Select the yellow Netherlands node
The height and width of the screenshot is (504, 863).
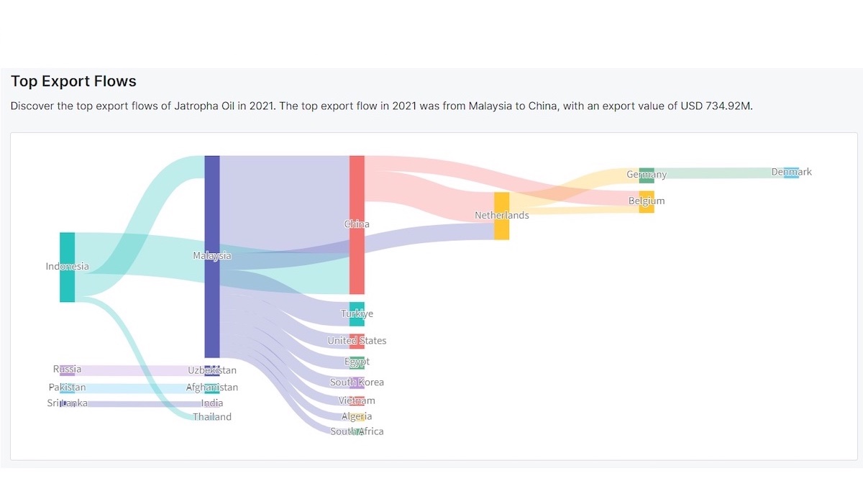point(501,216)
